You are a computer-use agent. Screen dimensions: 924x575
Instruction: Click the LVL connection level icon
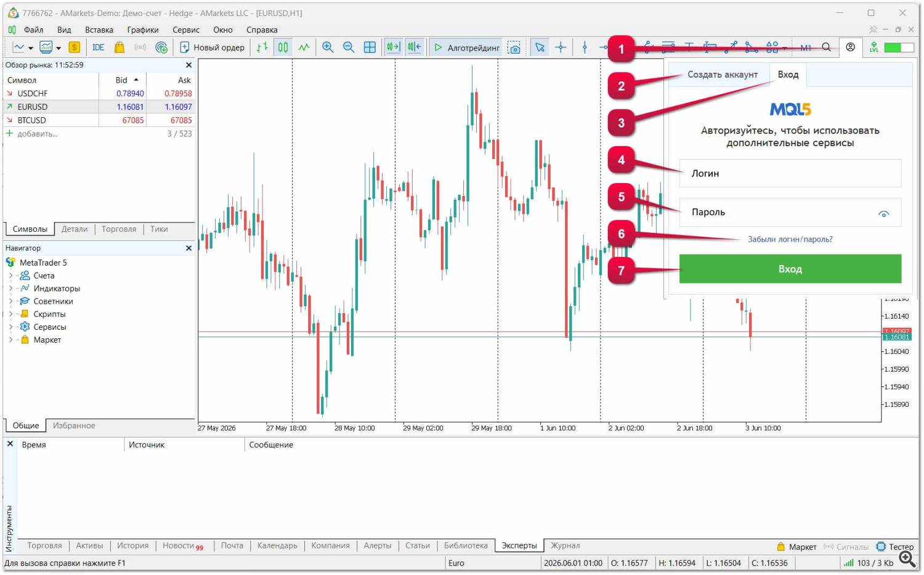(x=873, y=47)
